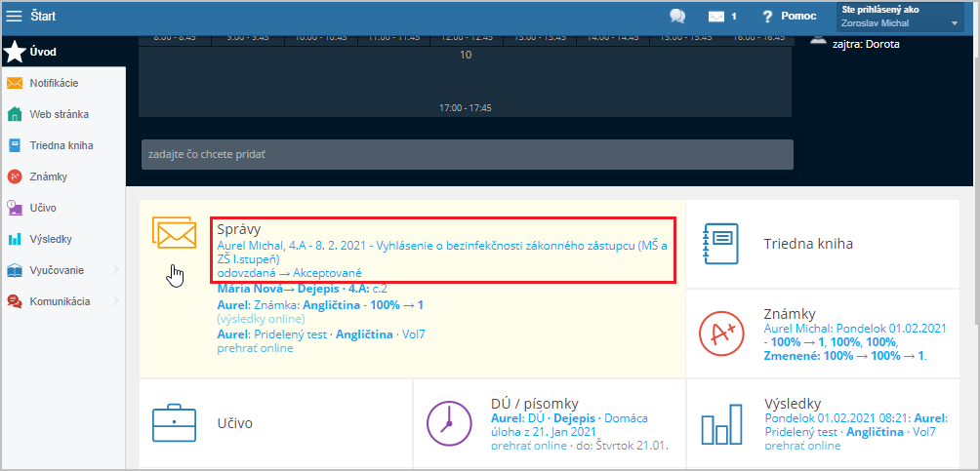980x471 pixels.
Task: Click 'zajtra: Dorota' name-day text
Action: (866, 44)
